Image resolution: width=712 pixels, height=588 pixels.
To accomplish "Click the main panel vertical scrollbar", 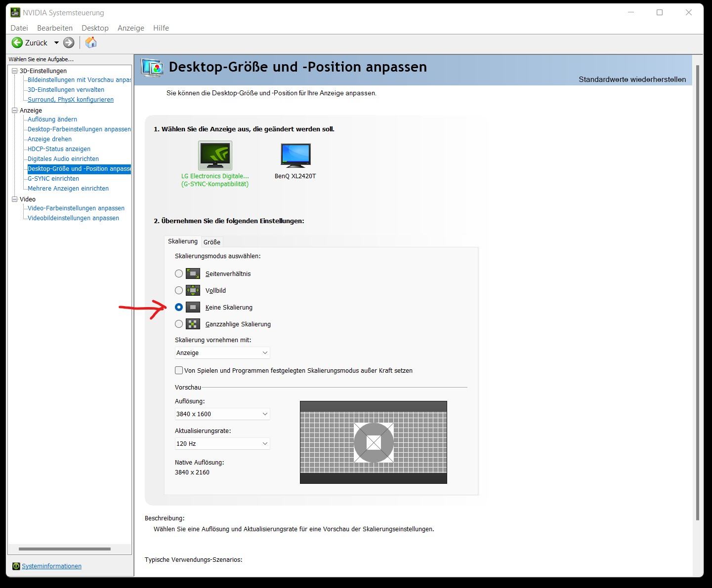I will coord(698,292).
